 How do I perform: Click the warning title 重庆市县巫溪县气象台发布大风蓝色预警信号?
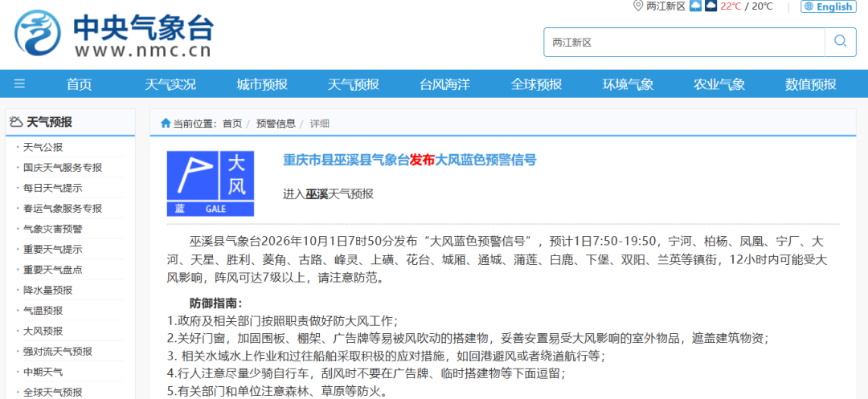coord(410,161)
